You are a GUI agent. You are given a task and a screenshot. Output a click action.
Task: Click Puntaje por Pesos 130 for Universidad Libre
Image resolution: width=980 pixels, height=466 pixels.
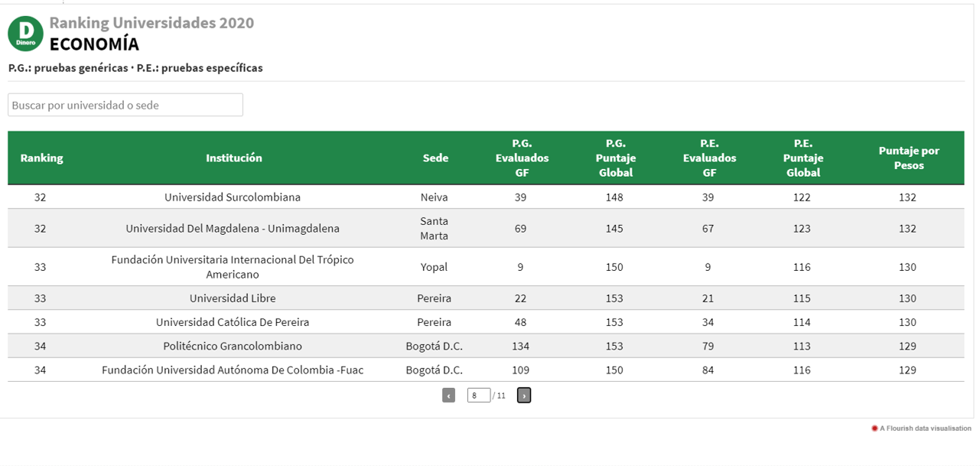[908, 298]
